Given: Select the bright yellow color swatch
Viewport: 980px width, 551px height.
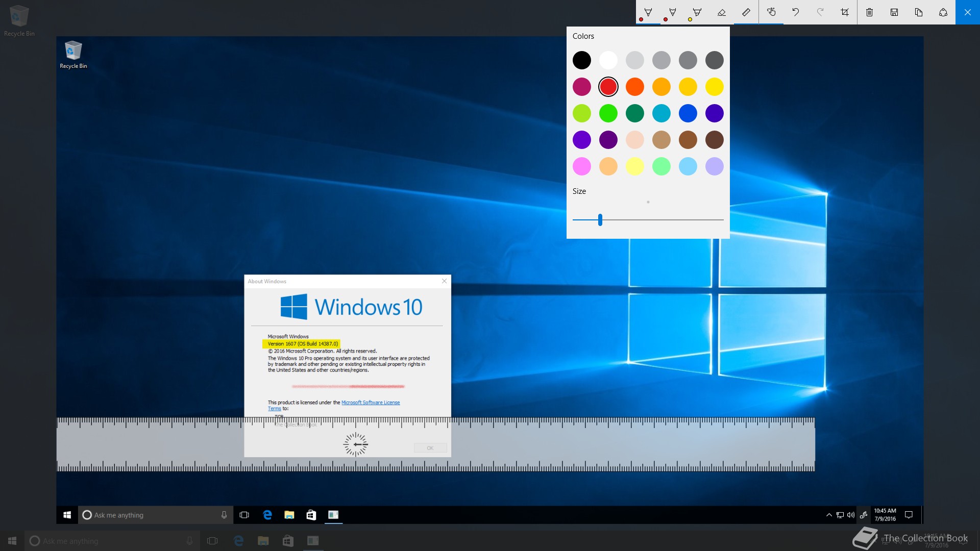Looking at the screenshot, I should (715, 87).
